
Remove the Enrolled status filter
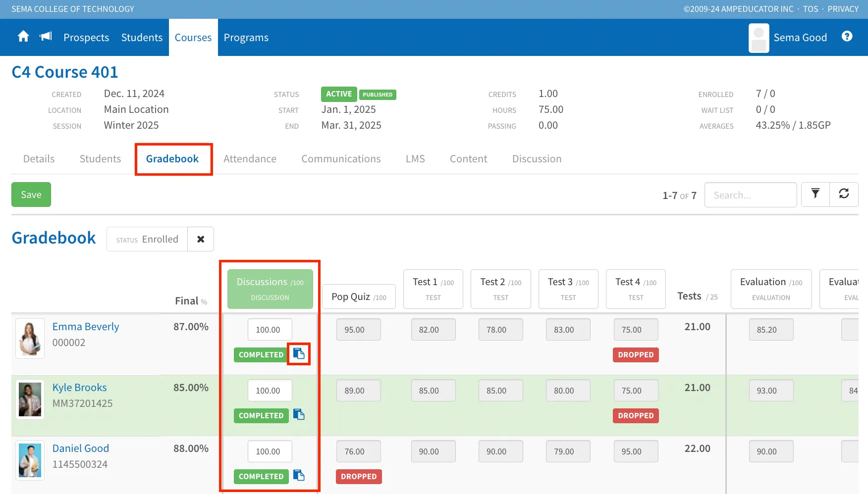[x=201, y=239]
